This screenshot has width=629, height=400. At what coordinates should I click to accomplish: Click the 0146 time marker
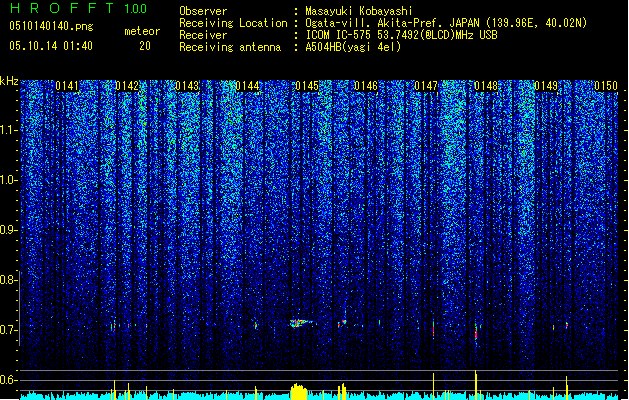(x=366, y=86)
